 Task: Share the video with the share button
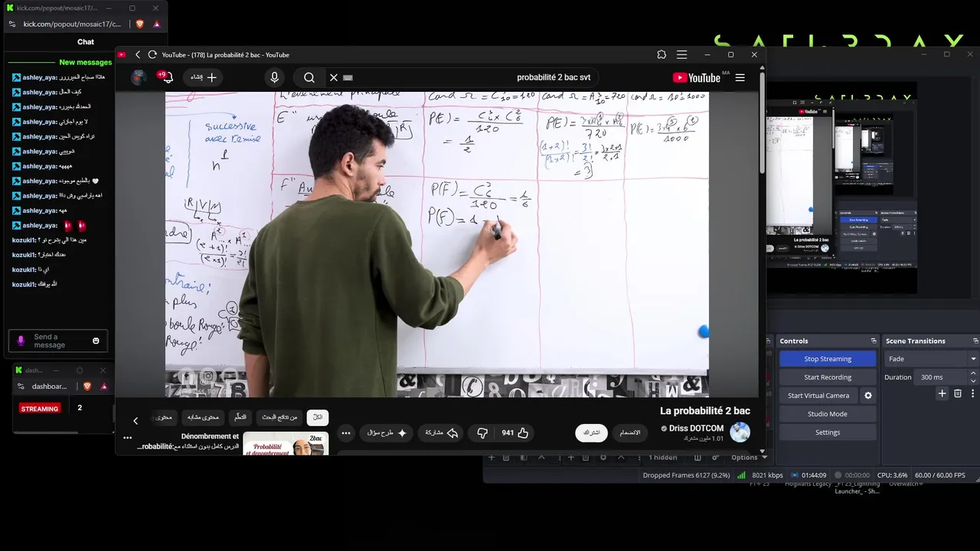[x=441, y=433]
